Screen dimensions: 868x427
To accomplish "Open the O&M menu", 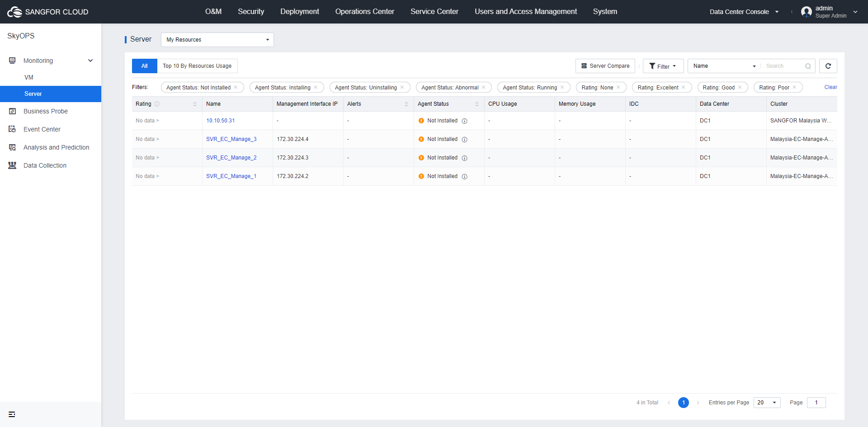I will point(213,12).
